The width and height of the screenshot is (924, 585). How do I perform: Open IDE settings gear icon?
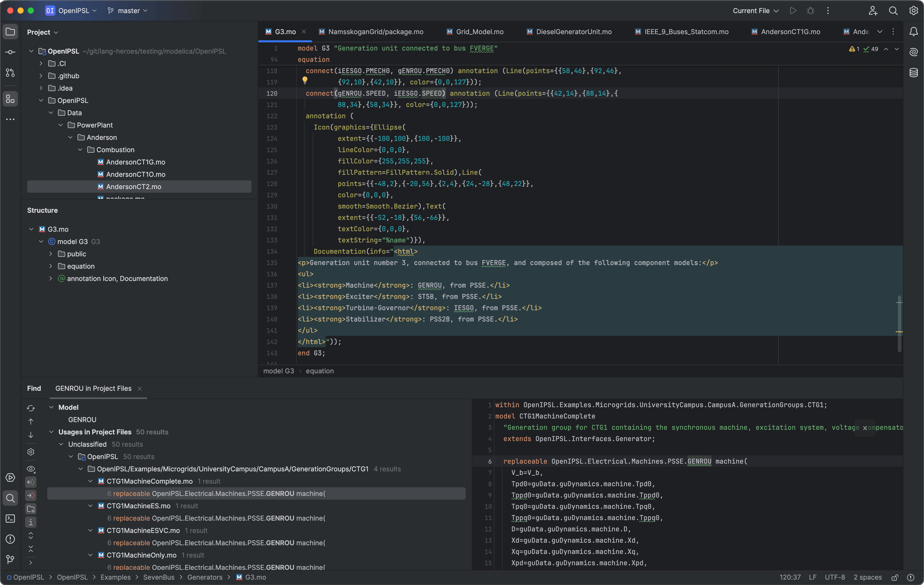(x=914, y=11)
